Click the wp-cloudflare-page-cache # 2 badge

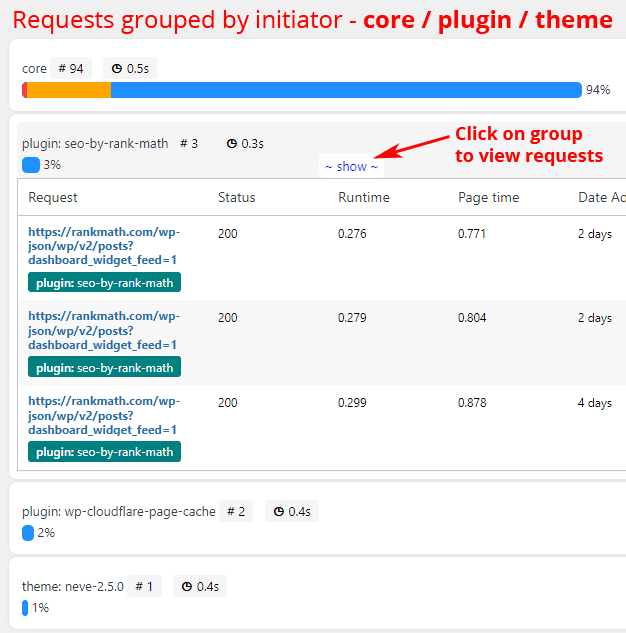[x=236, y=511]
